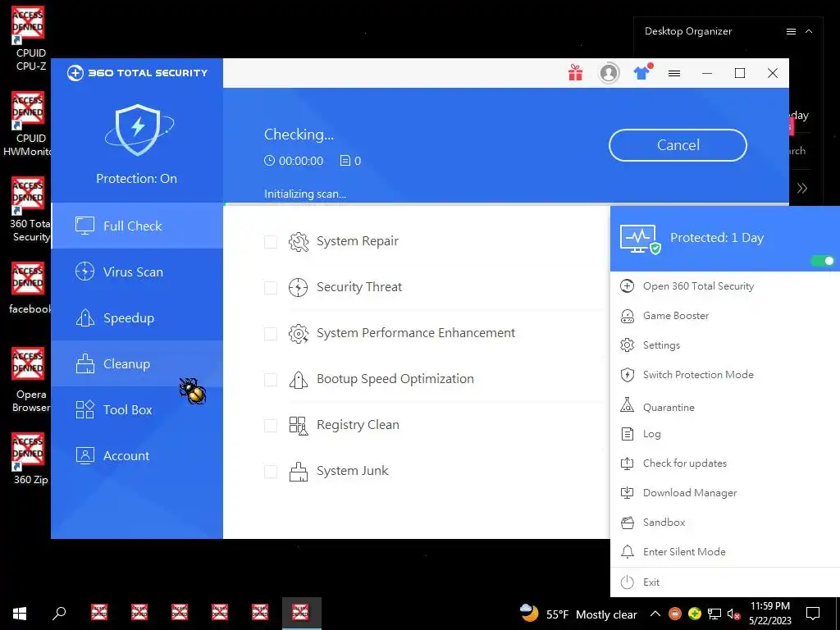Open CPUID HWMonitor desktop shortcut
840x630 pixels.
tap(29, 125)
